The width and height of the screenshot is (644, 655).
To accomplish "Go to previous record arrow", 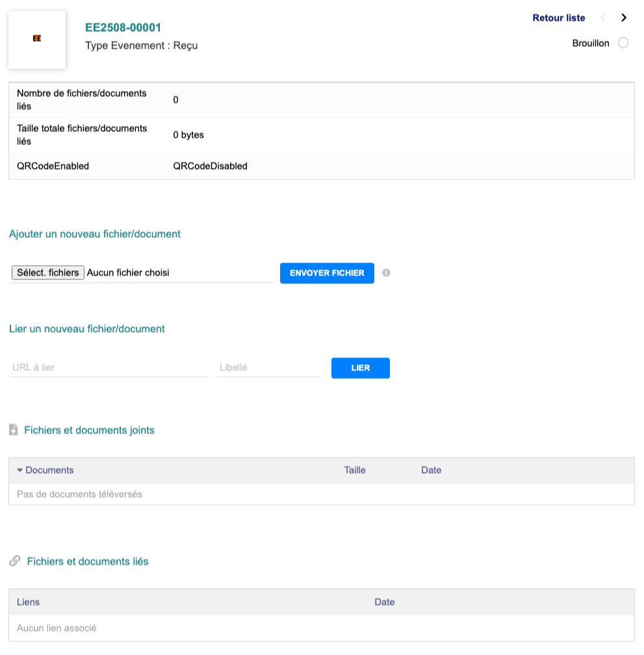I will pos(602,18).
